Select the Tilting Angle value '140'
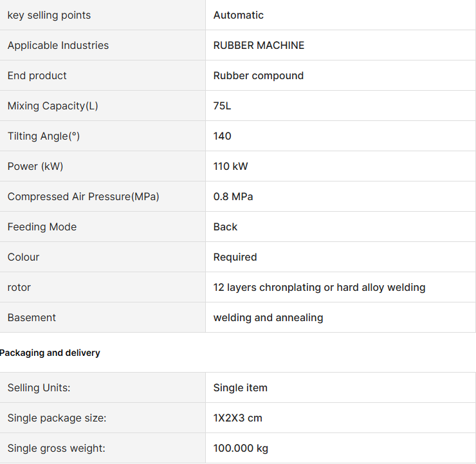 222,136
